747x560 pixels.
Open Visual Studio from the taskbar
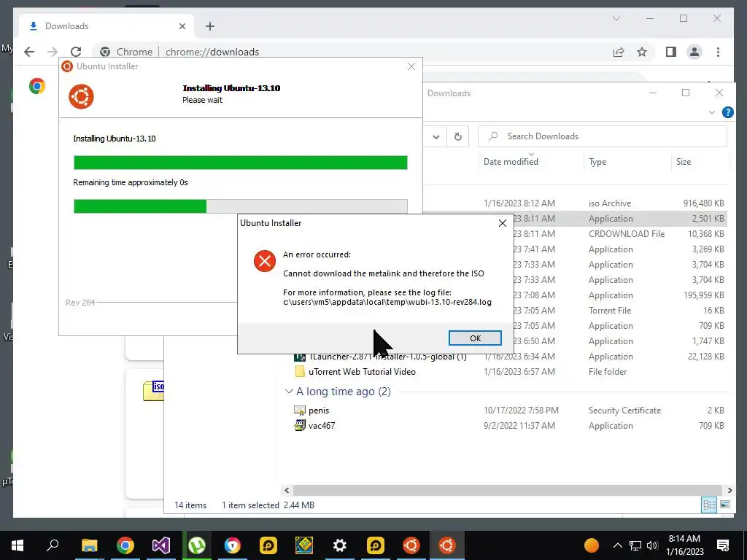click(160, 545)
